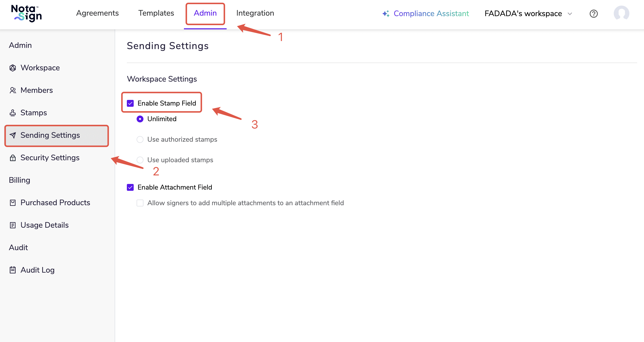Screen dimensions: 644x342
Task: Click the Usage Details list icon
Action: tap(13, 225)
